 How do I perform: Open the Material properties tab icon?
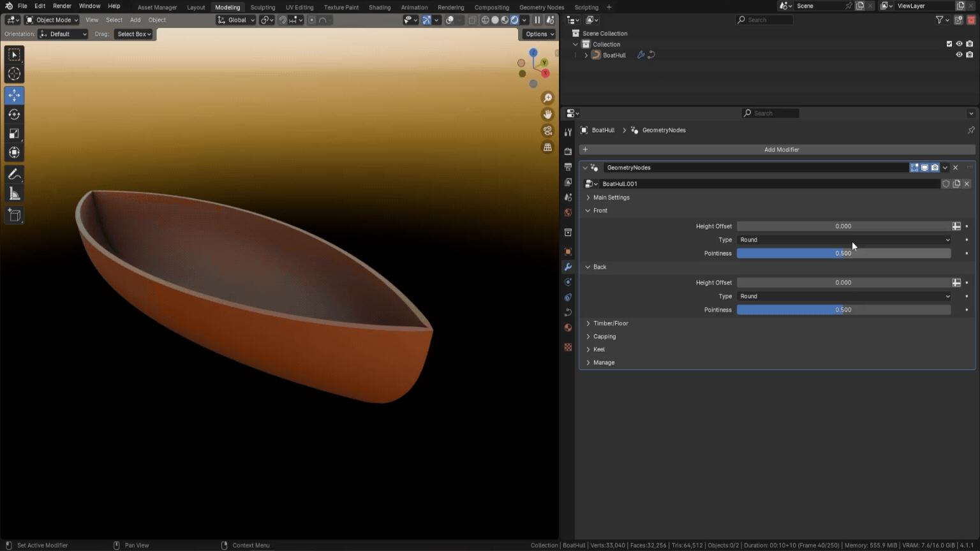tap(568, 328)
